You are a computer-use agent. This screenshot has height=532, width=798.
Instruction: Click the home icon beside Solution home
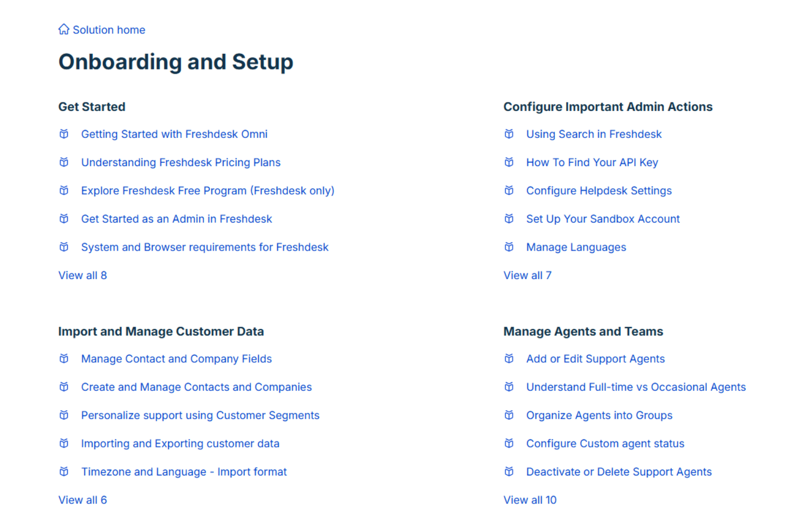tap(64, 29)
